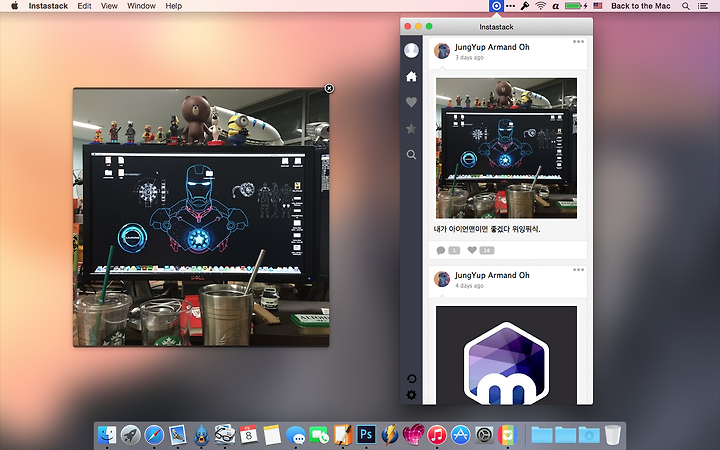This screenshot has width=720, height=450.
Task: Open the key icon menu bar extra
Action: tap(524, 6)
